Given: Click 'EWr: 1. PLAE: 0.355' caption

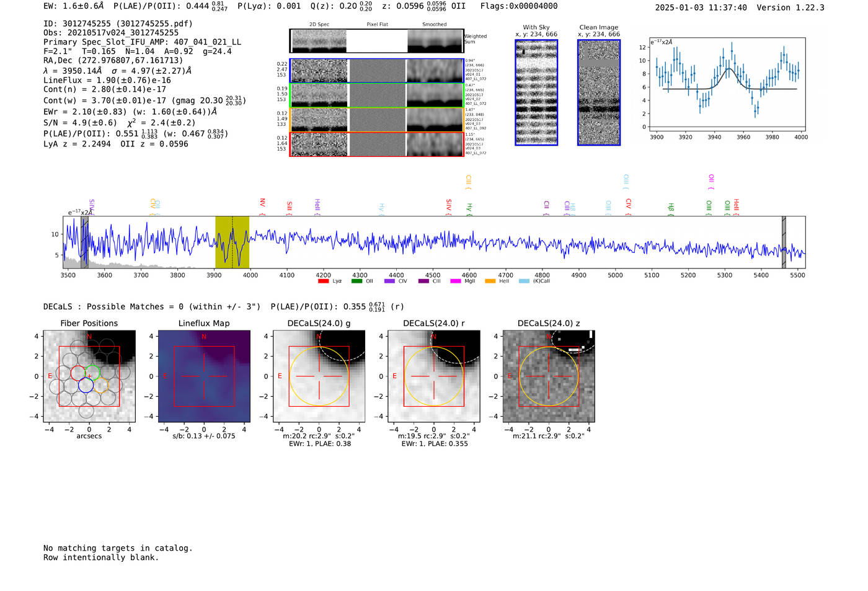Looking at the screenshot, I should (434, 444).
